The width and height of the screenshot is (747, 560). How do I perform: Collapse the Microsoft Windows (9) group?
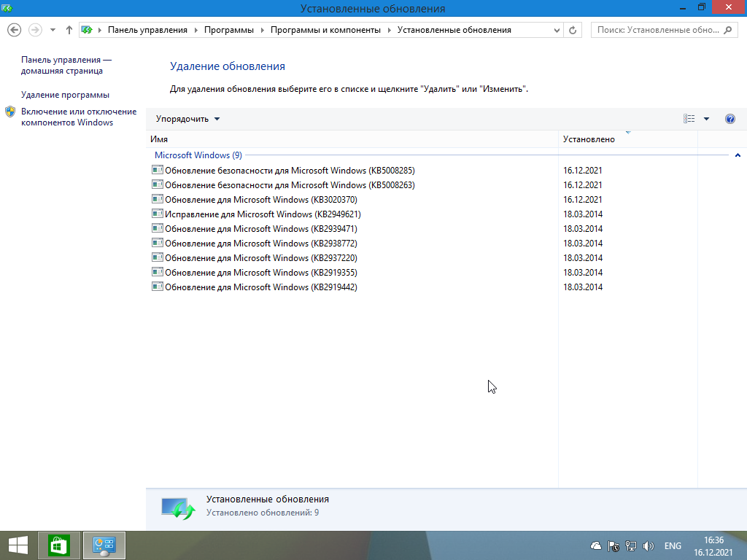pos(738,155)
